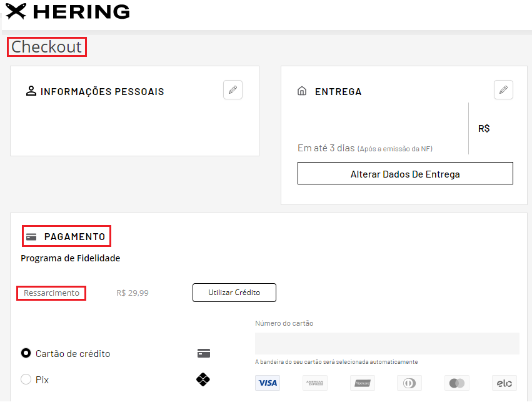The width and height of the screenshot is (532, 402).
Task: Select the Diners Club brand icon
Action: [409, 383]
